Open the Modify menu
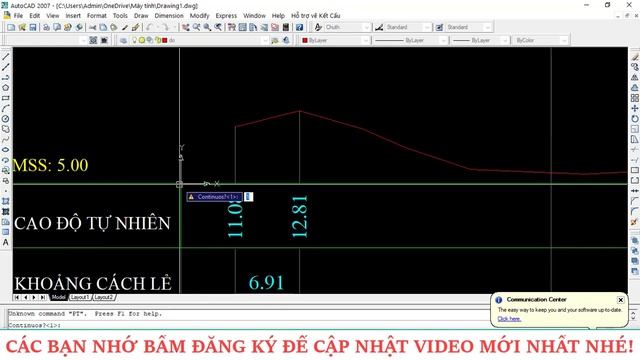Viewport: 640px width, 360px height. click(199, 16)
